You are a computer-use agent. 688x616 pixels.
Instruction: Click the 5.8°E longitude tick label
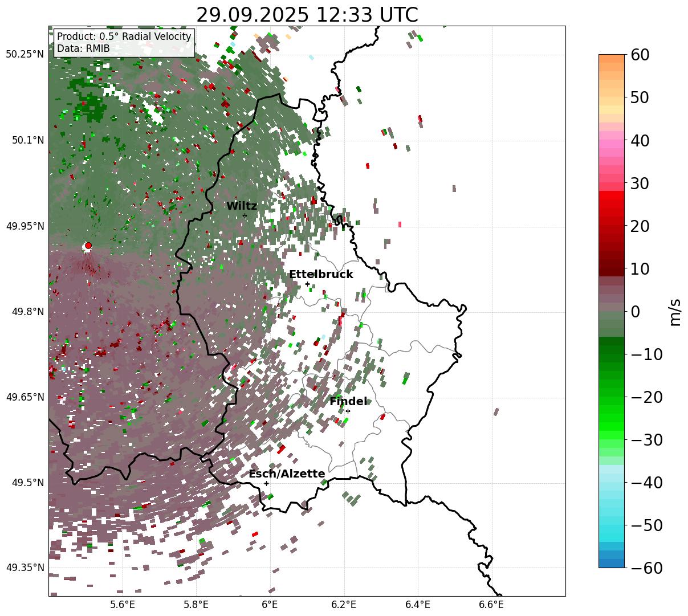[x=196, y=605]
